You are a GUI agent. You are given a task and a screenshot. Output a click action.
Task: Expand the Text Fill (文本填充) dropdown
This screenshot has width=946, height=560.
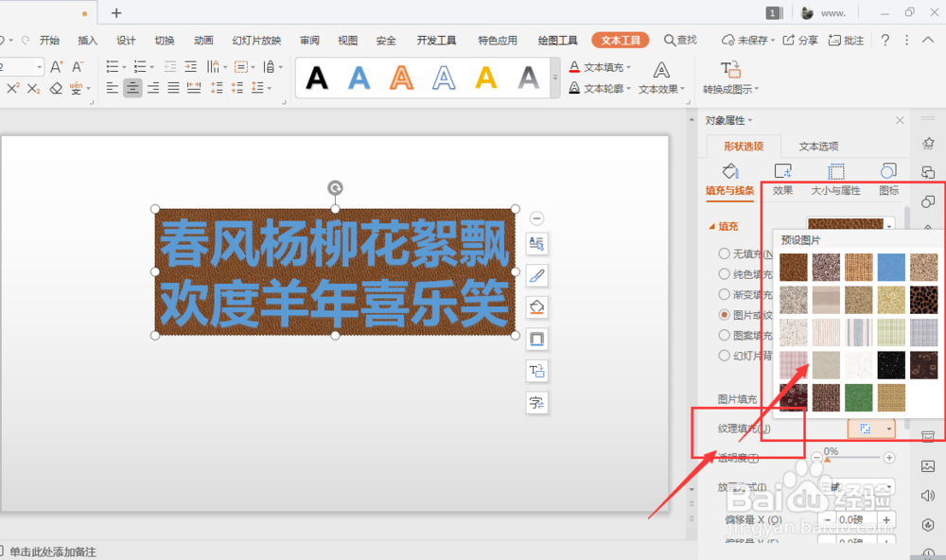pos(629,67)
